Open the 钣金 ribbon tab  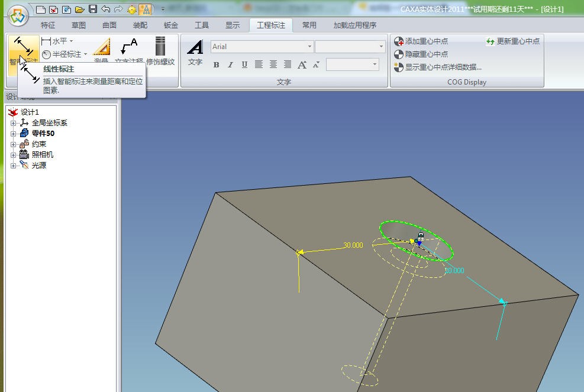point(171,25)
